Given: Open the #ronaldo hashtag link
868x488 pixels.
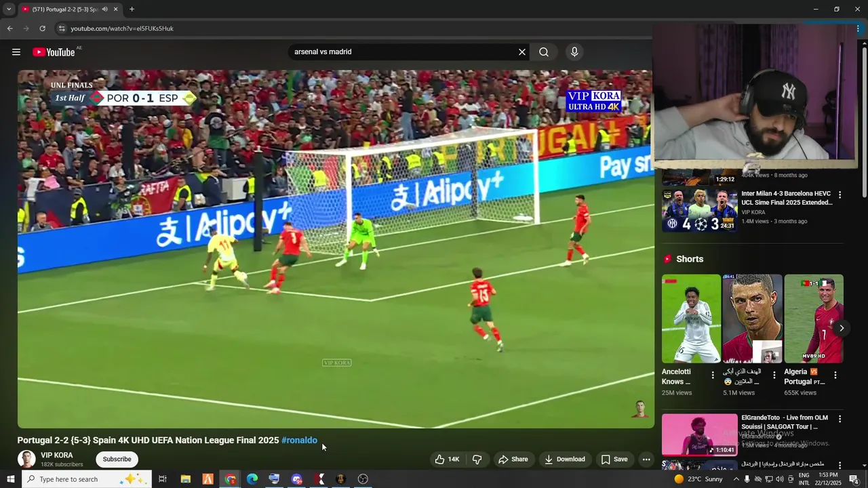Looking at the screenshot, I should (299, 441).
